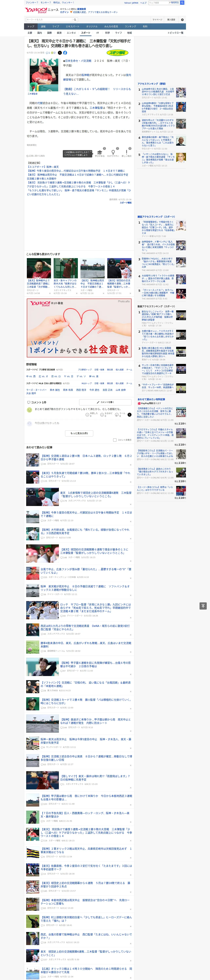Click the 鈴木 誠也 player link

pos(55,390)
